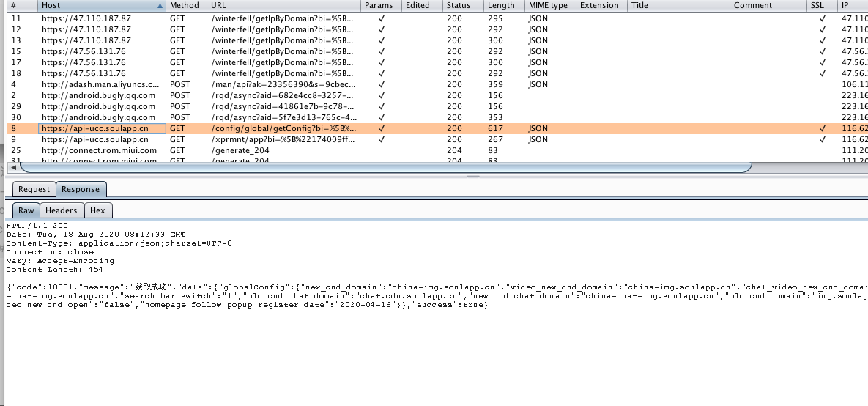Open the Headers view tab
Image resolution: width=868 pixels, height=406 pixels.
[x=61, y=210]
